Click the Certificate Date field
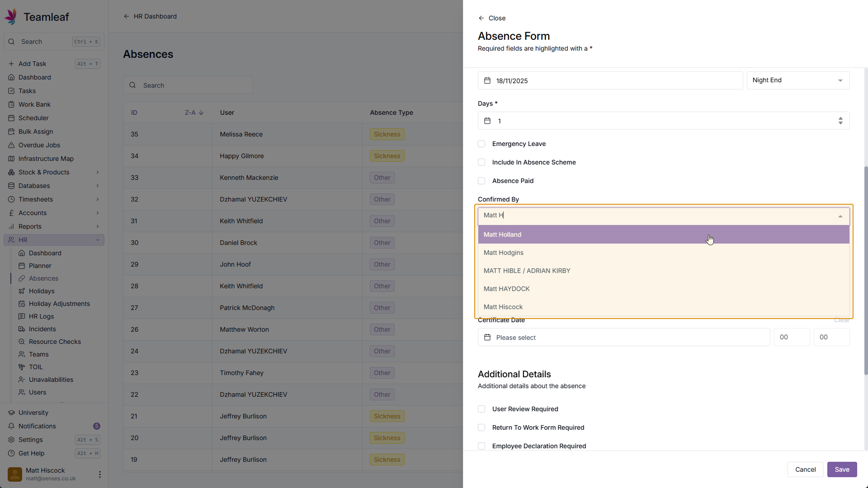 [624, 338]
